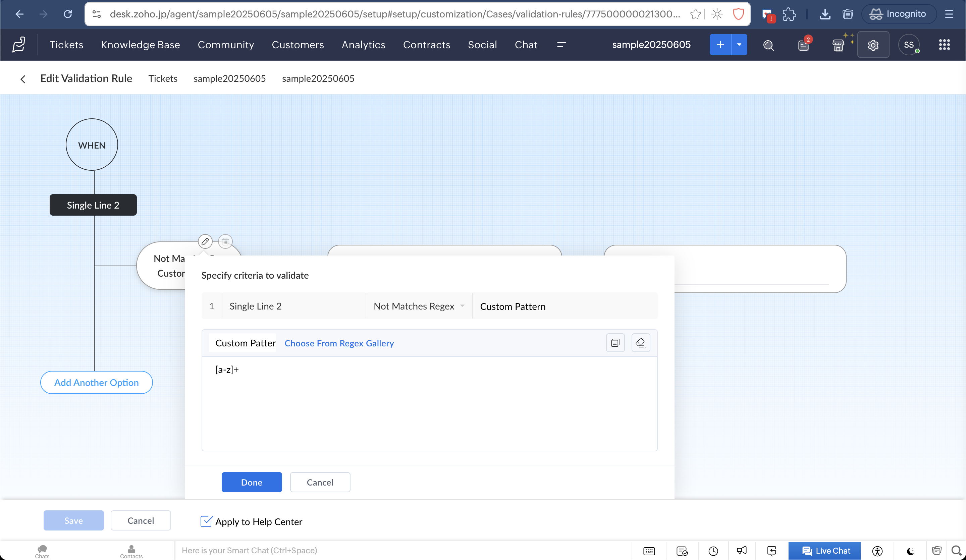The image size is (966, 560).
Task: Open the search magnifier in top bar
Action: tap(768, 45)
